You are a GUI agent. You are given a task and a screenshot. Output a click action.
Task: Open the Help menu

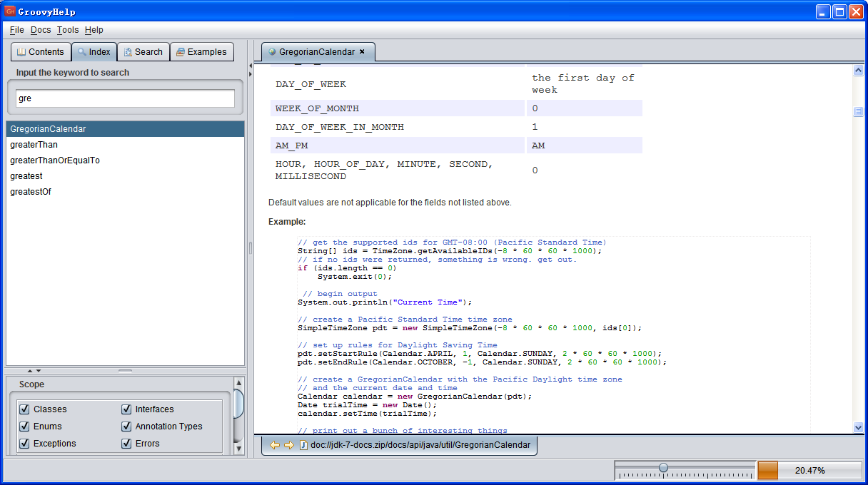pos(94,30)
